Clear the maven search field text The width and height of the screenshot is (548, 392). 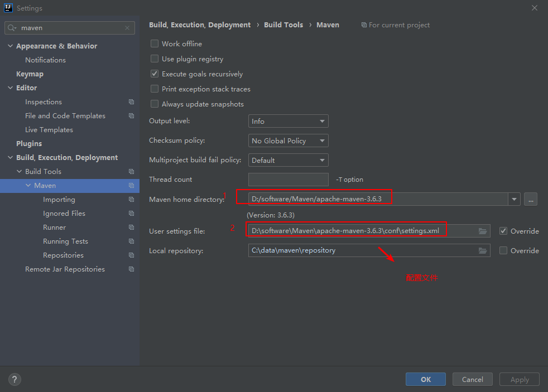click(x=127, y=28)
